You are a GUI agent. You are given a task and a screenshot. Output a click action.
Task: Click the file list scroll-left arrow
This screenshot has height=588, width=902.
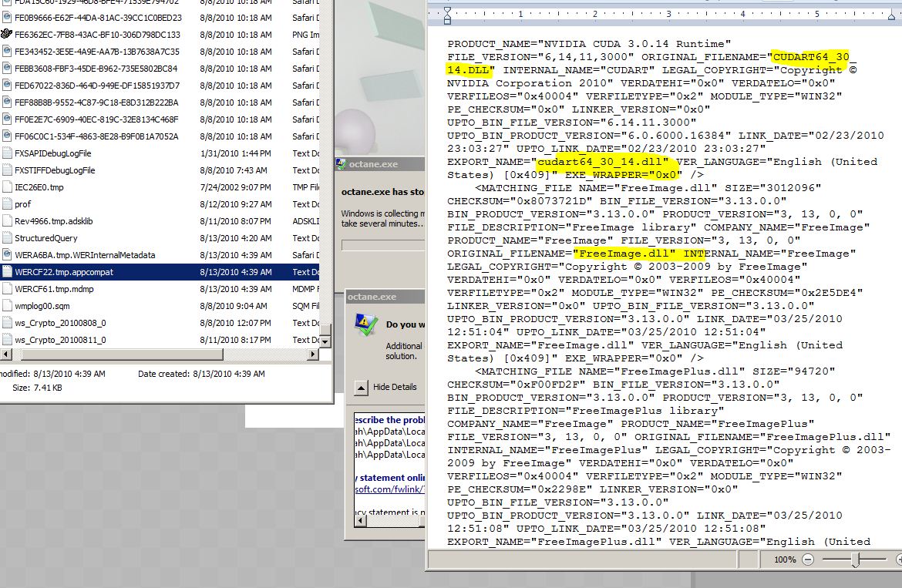(5, 354)
